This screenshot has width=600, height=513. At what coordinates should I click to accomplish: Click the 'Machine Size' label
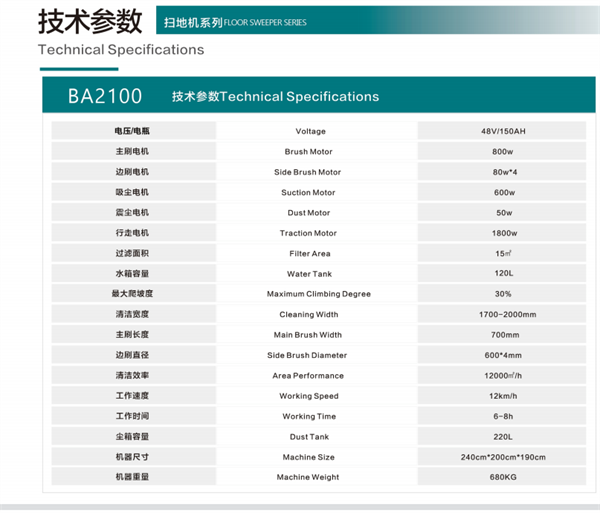pos(308,457)
